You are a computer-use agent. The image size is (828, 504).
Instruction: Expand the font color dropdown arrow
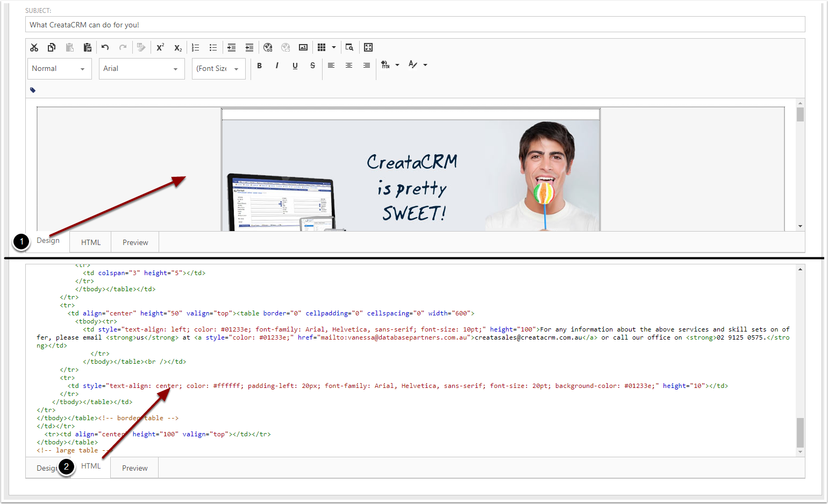pyautogui.click(x=425, y=65)
